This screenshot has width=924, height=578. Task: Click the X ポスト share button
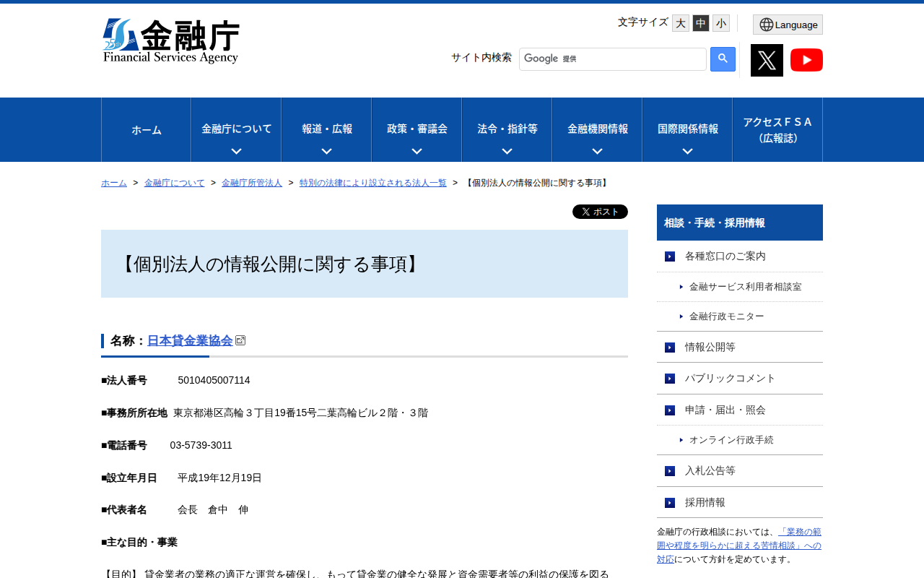pyautogui.click(x=600, y=212)
